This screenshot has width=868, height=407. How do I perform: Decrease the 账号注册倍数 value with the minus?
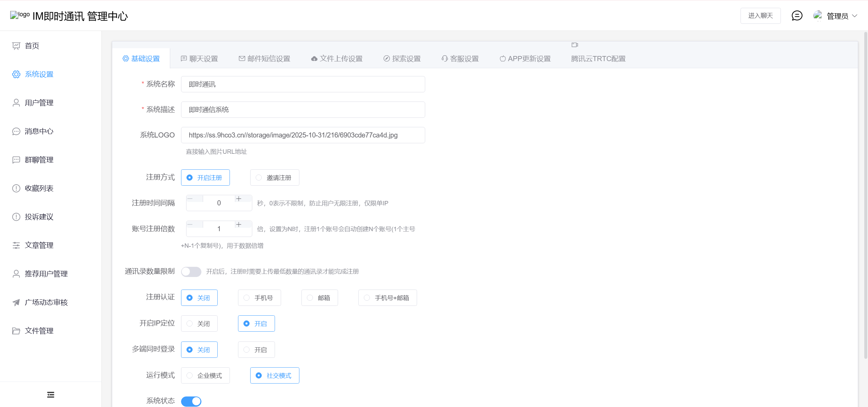(190, 225)
